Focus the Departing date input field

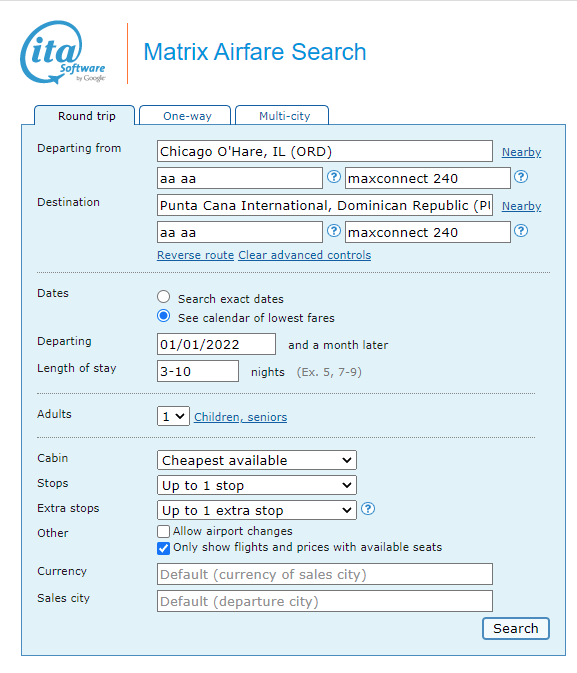pos(216,344)
